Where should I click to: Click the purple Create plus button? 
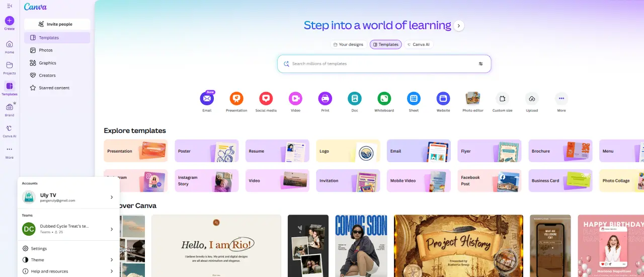[x=10, y=21]
